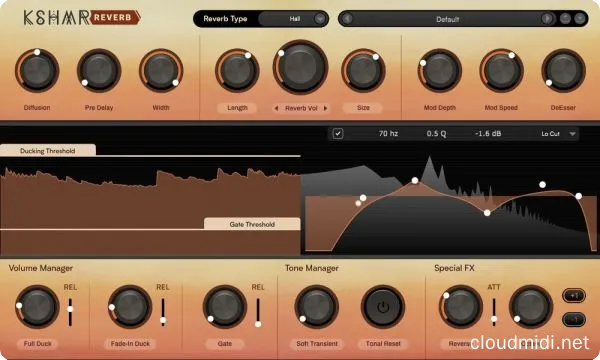Click the +1 octave button
600x360 pixels.
[574, 296]
